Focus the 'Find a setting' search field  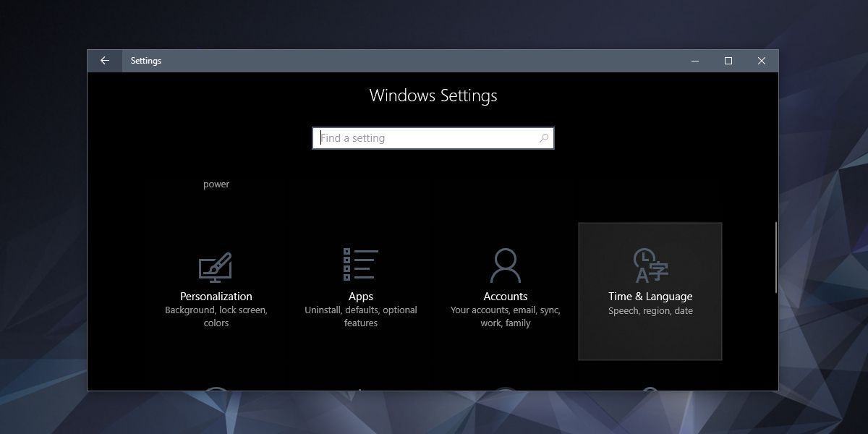427,138
